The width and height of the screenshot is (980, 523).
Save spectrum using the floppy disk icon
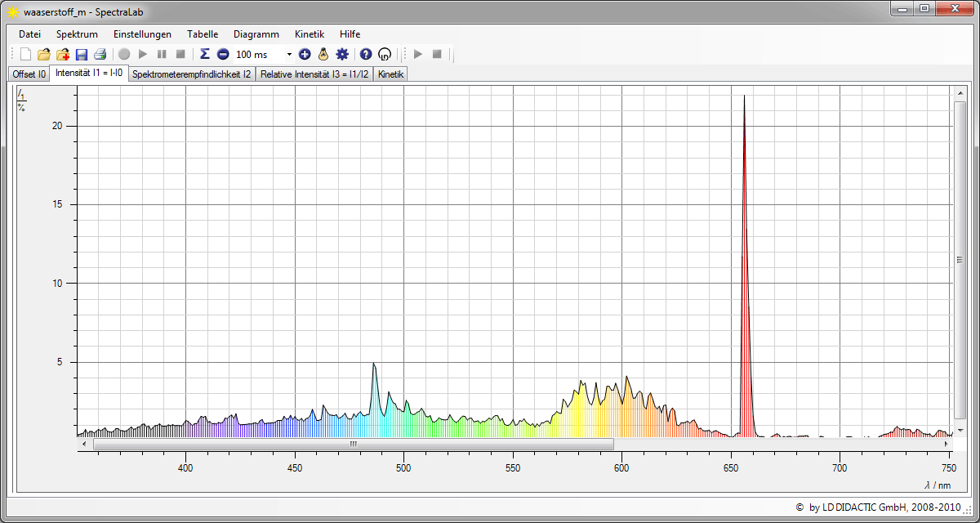coord(81,54)
